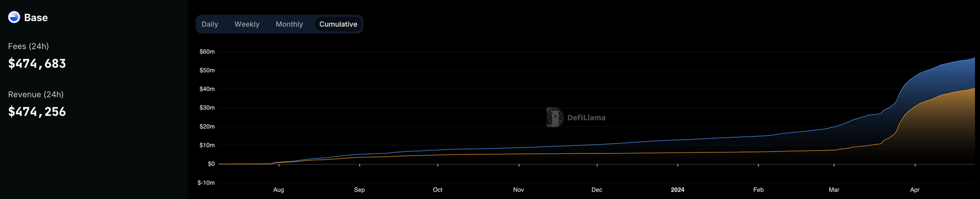Click the Aug marker on time axis

point(278,190)
